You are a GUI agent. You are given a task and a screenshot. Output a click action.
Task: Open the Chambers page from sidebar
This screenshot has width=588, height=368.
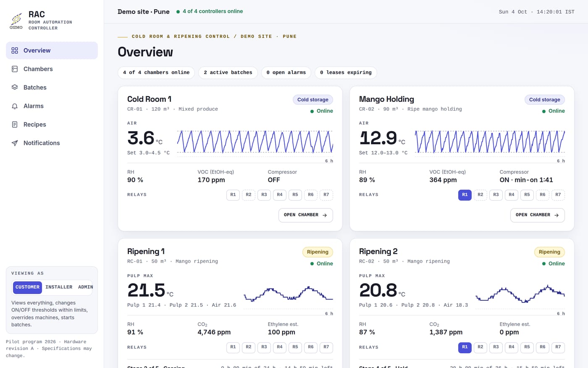(x=52, y=69)
